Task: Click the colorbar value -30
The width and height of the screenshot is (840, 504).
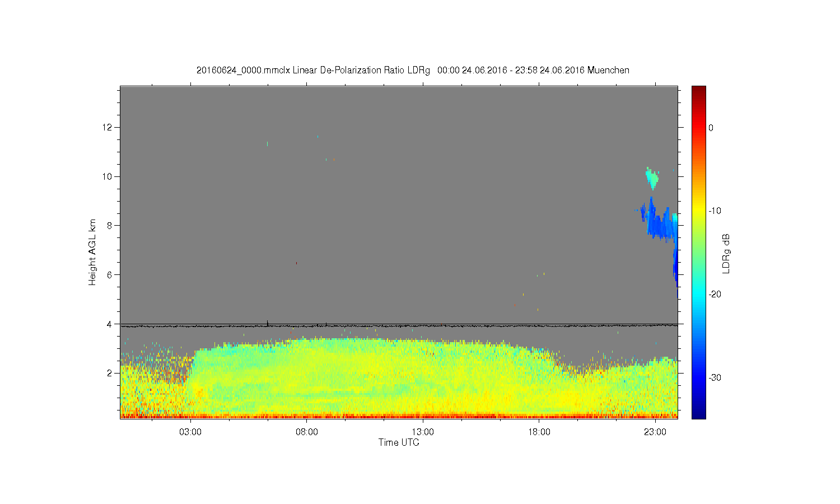Action: 715,378
